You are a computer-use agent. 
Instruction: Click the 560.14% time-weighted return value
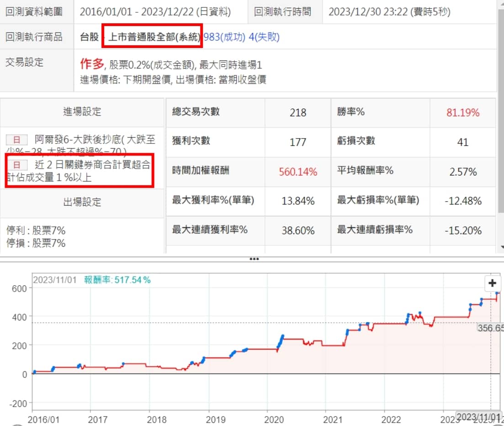[x=297, y=172]
